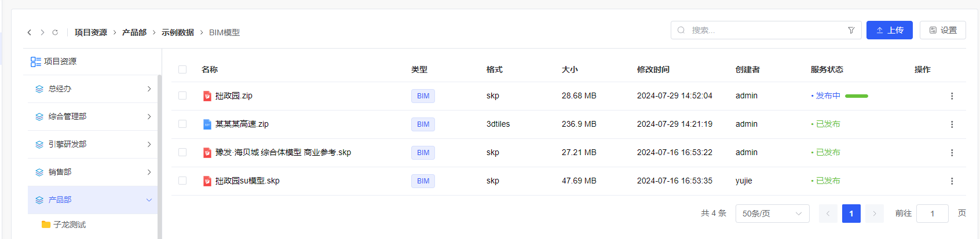Viewport: 980px width, 239px height.
Task: Click the blue 上传 upload button
Action: (x=889, y=30)
